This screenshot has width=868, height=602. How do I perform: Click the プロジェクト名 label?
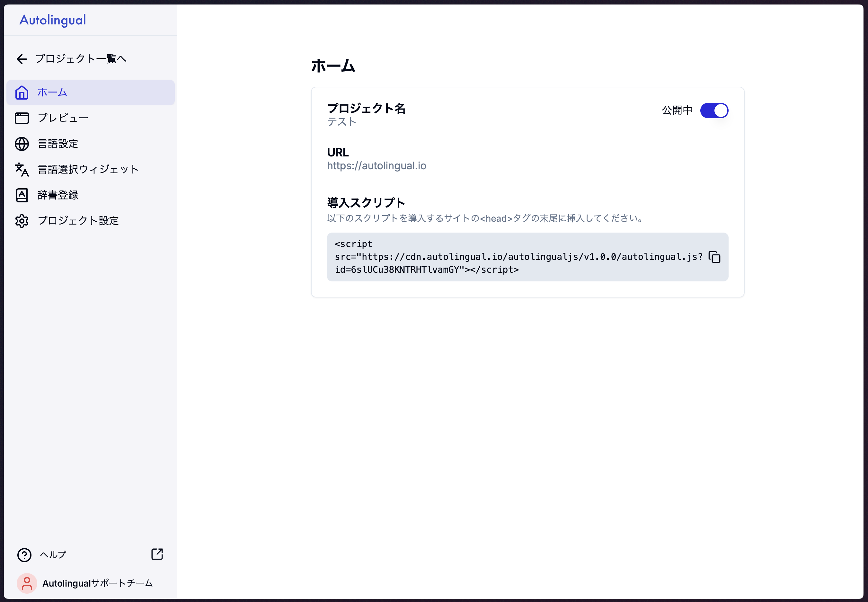[x=366, y=108]
